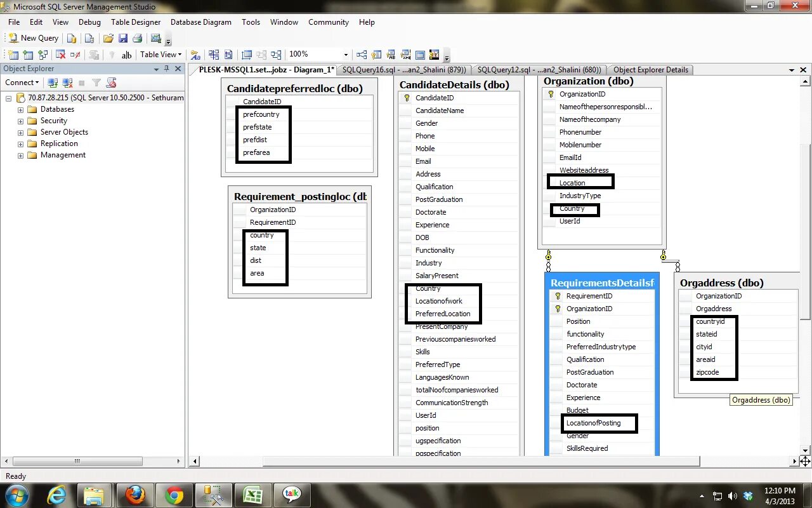
Task: Open the Manage Check Constraints icon
Action: [x=420, y=55]
